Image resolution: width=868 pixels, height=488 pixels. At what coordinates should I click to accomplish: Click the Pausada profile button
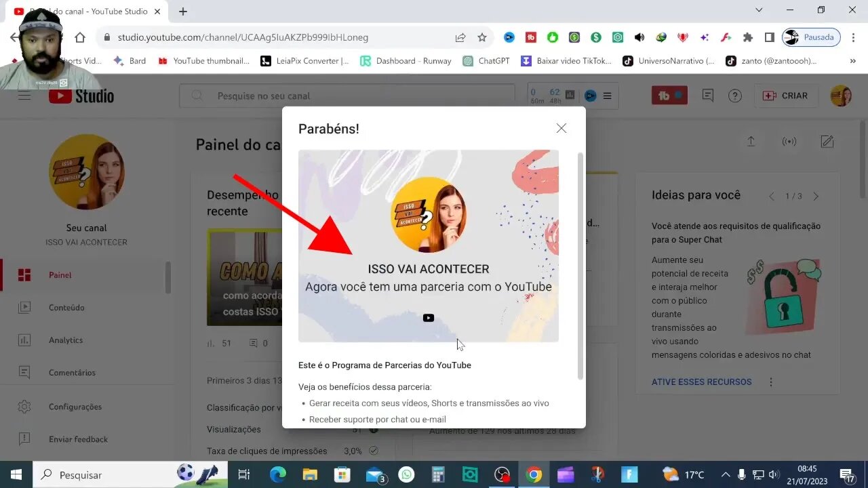pyautogui.click(x=811, y=37)
